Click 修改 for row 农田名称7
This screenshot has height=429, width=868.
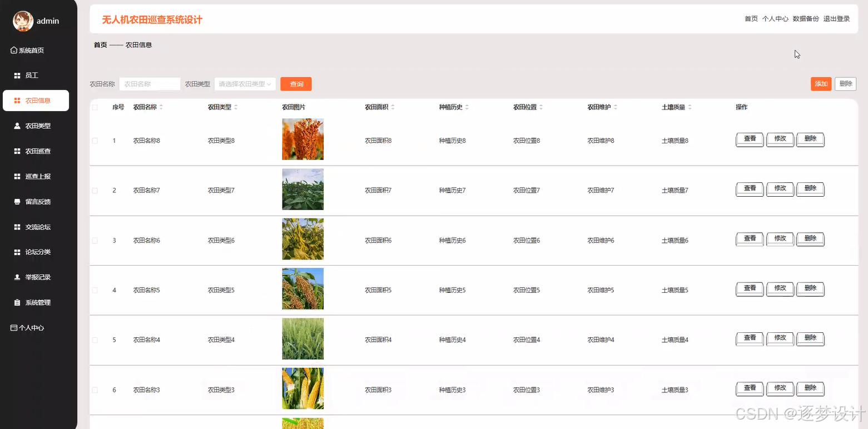(780, 189)
